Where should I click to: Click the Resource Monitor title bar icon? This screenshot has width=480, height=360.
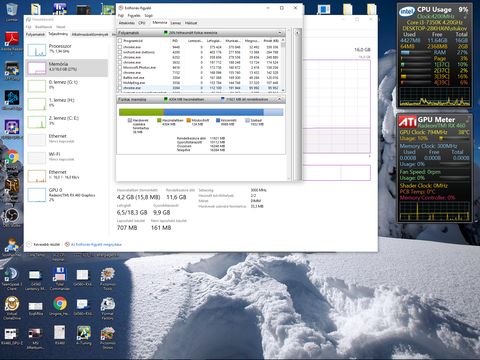click(x=121, y=8)
